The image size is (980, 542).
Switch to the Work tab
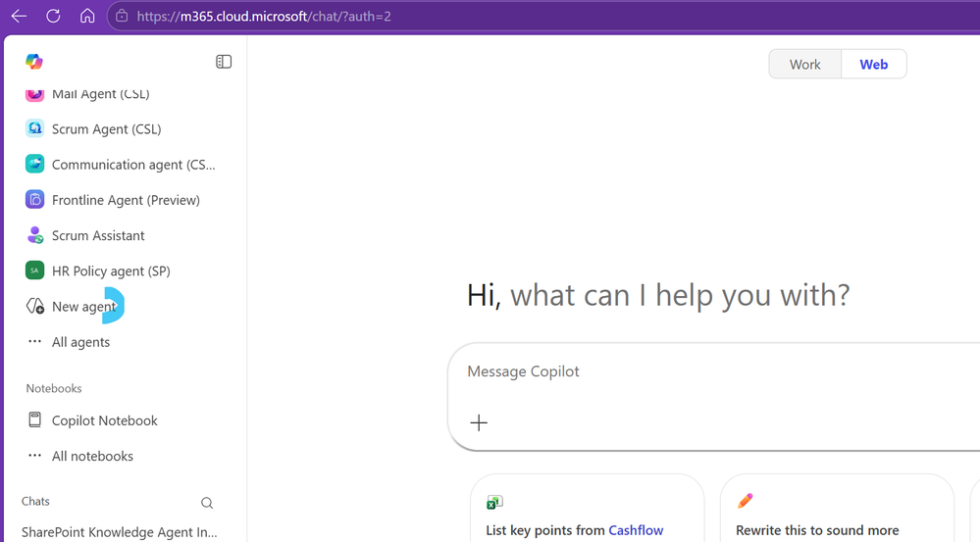[x=805, y=65]
